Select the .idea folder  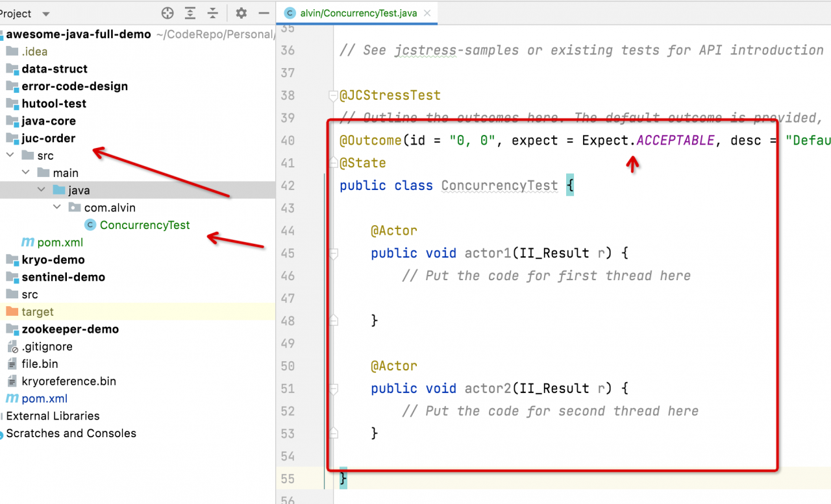pyautogui.click(x=34, y=52)
